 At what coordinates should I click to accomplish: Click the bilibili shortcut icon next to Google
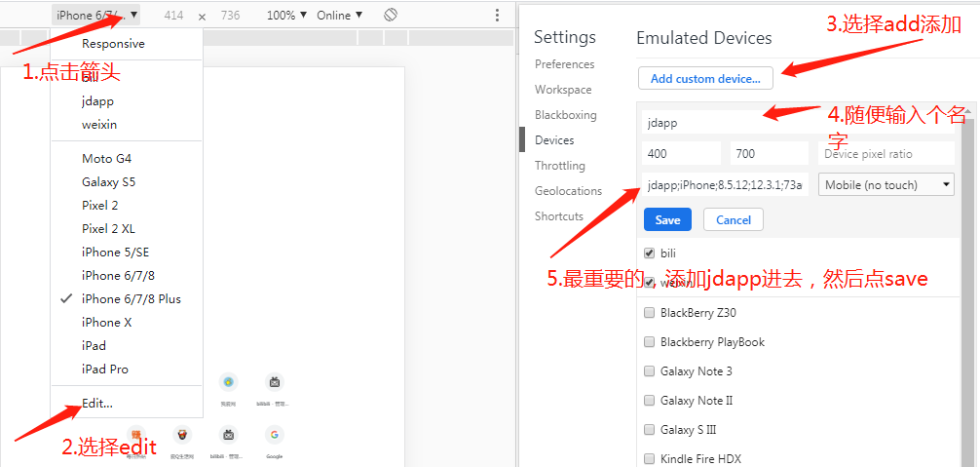pyautogui.click(x=229, y=435)
